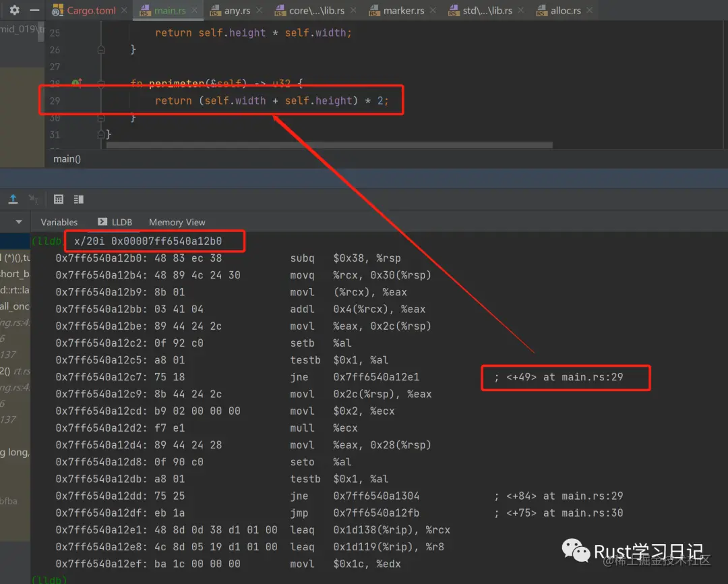The width and height of the screenshot is (728, 584).
Task: Click line number 25 in the gutter
Action: click(x=55, y=33)
